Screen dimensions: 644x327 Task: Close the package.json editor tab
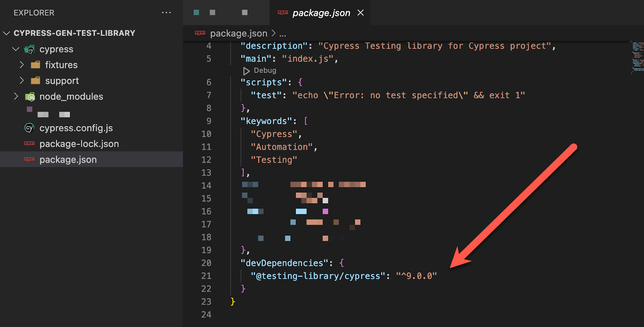click(361, 13)
